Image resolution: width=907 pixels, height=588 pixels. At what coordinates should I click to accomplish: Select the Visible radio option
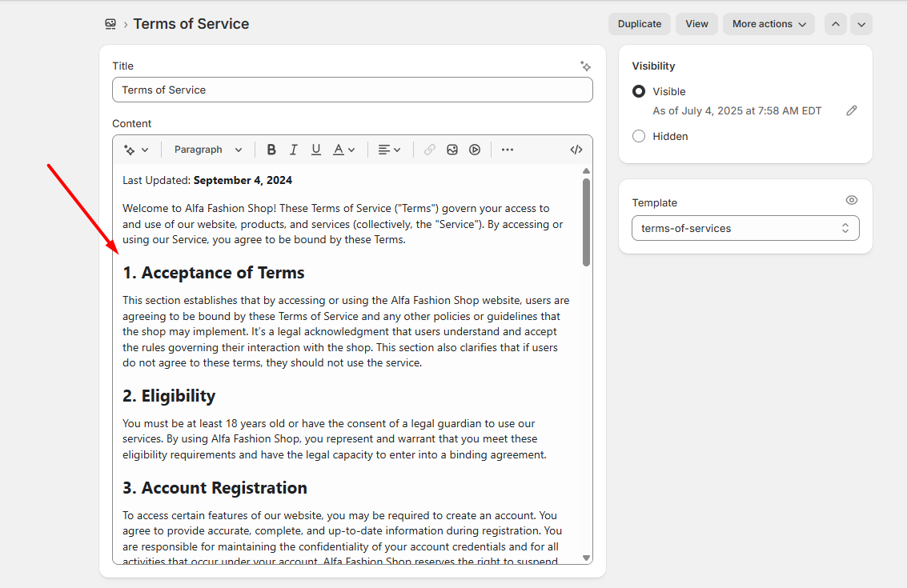tap(639, 91)
